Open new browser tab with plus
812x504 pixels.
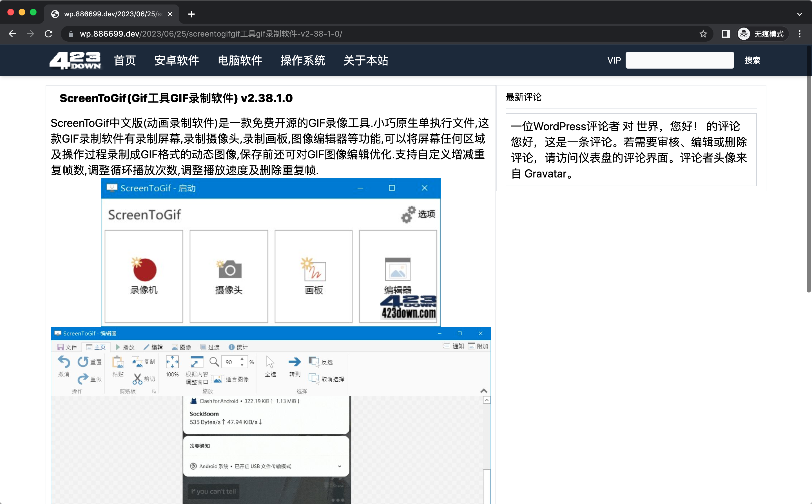coord(191,14)
